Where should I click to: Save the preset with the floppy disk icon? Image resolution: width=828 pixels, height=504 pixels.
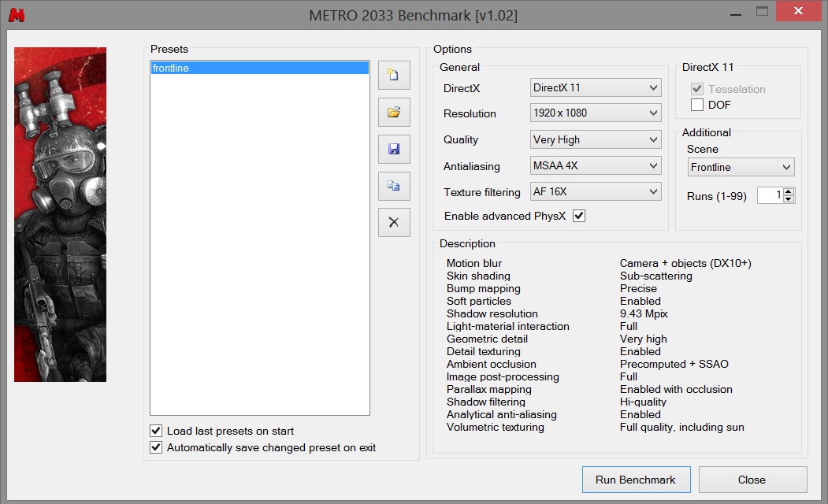click(394, 149)
